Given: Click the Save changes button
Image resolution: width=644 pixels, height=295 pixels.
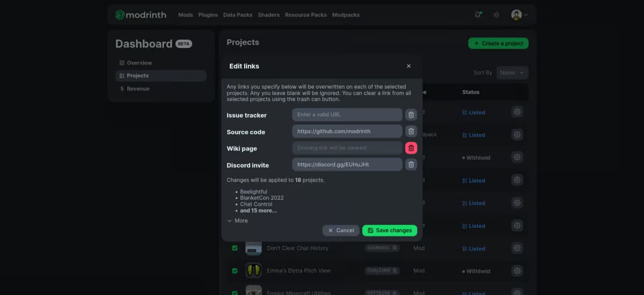Looking at the screenshot, I should pos(389,230).
